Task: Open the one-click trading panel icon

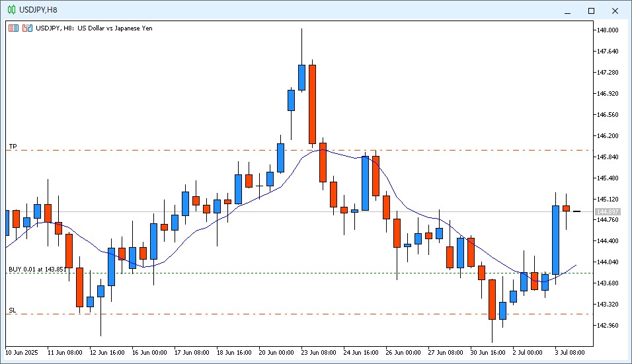Action: click(x=14, y=28)
